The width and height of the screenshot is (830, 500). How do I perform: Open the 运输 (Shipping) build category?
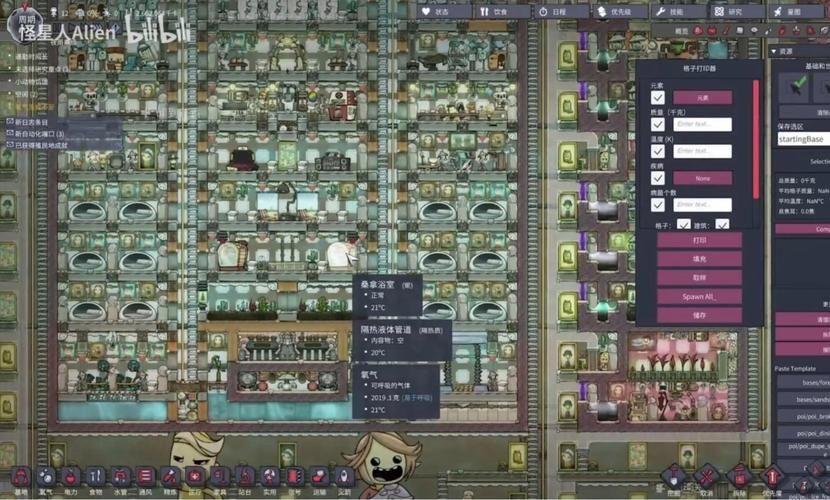320,478
